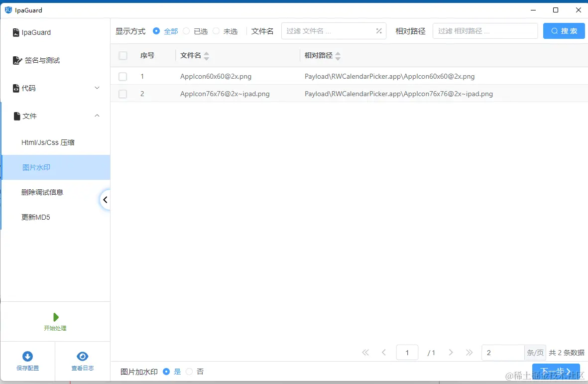The image size is (588, 384).
Task: Expand the 代码 sidebar section
Action: point(98,88)
